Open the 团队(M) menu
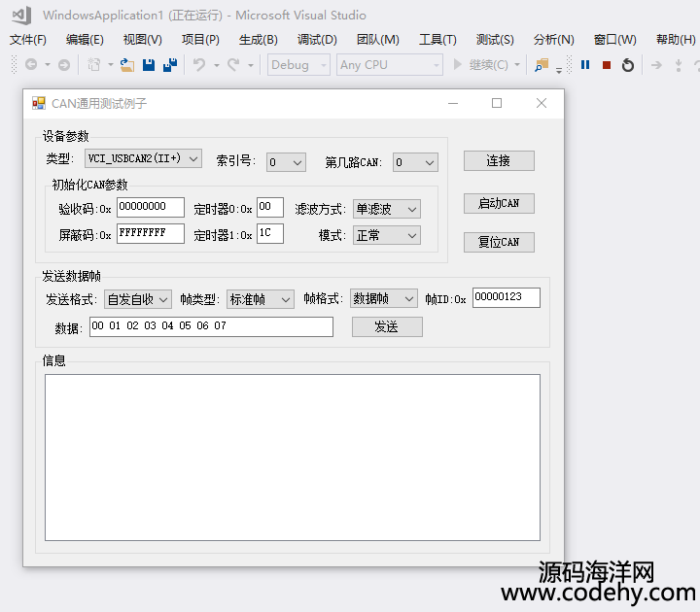 (x=377, y=40)
